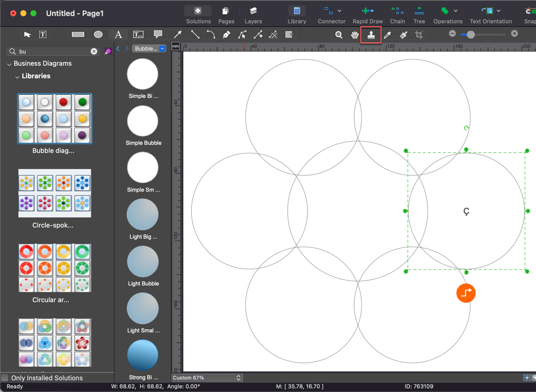Viewport: 536px width, 392px height.
Task: Select the Text tool labeled A
Action: [118, 34]
